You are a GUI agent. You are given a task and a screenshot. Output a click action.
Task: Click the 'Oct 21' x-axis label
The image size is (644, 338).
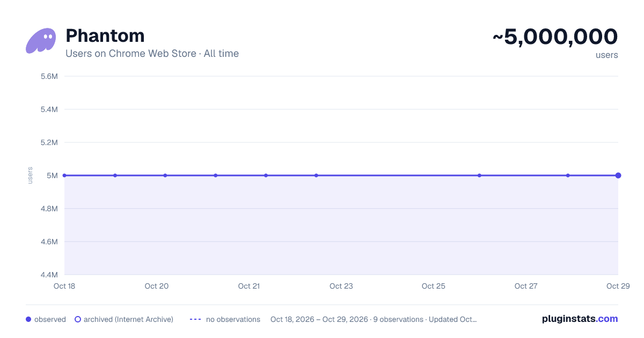249,286
